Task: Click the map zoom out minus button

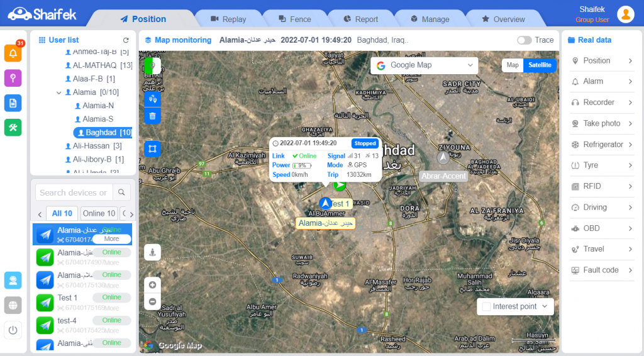Action: (x=152, y=302)
